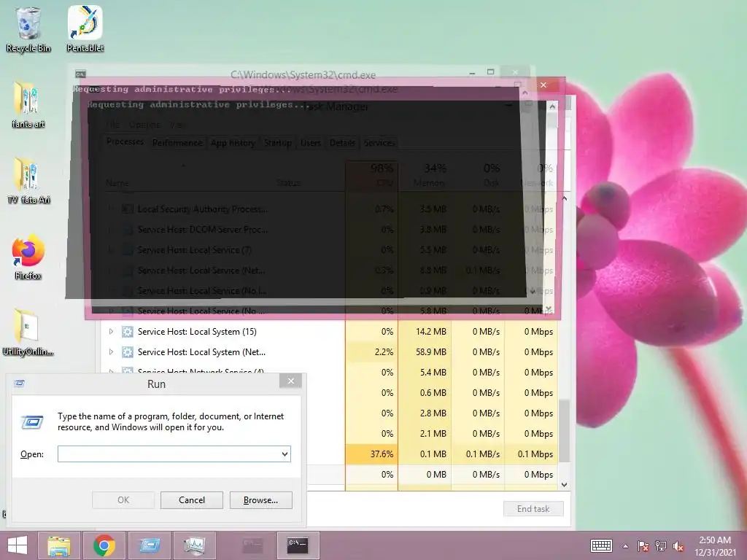Launch Google Chrome from the taskbar

coord(104,545)
